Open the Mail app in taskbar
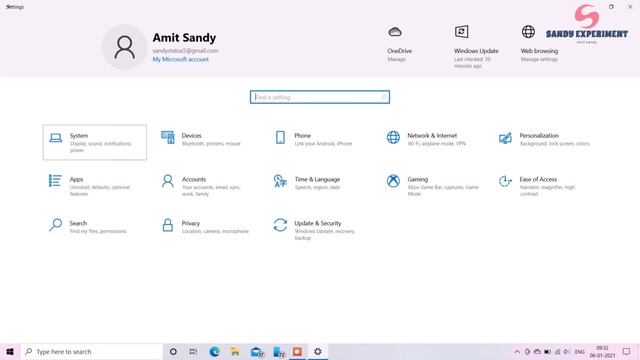The image size is (640, 360). (x=257, y=351)
